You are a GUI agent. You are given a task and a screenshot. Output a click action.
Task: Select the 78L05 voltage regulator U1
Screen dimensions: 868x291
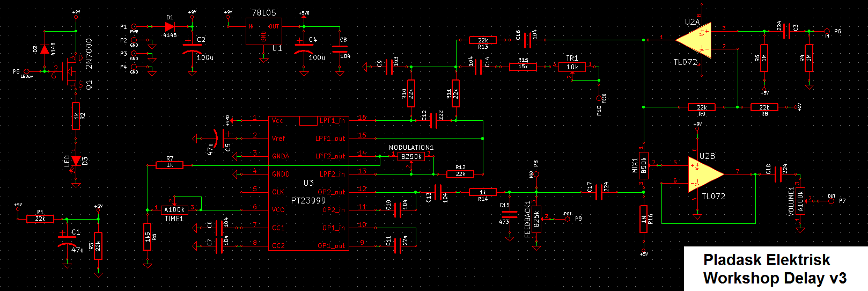(263, 32)
